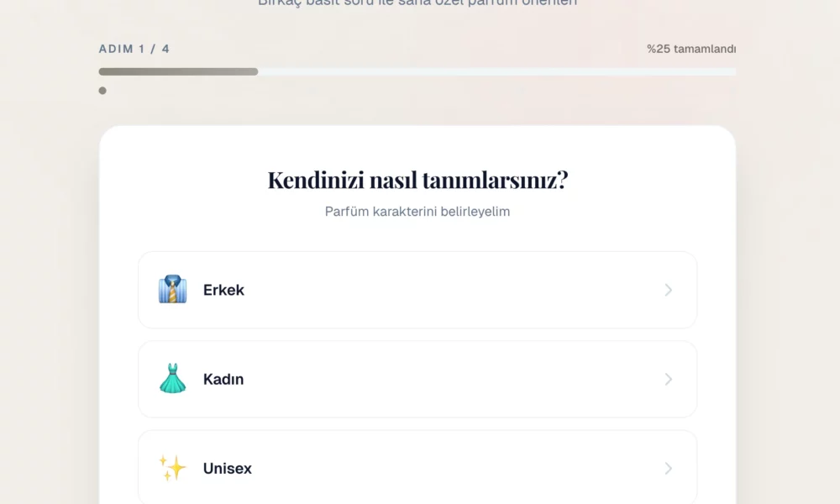Viewport: 840px width, 504px height.
Task: Click the unfilled part of the progress bar
Action: (x=496, y=72)
